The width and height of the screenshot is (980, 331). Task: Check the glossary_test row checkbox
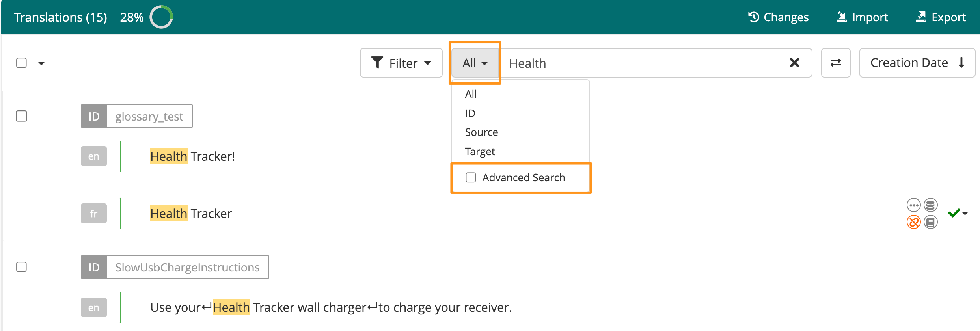tap(21, 116)
